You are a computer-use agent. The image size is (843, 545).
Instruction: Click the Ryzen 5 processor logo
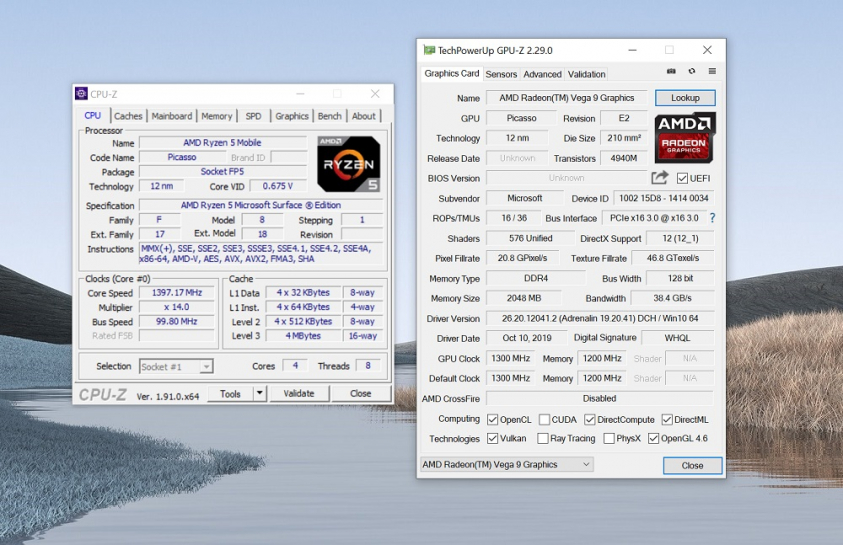pyautogui.click(x=349, y=164)
